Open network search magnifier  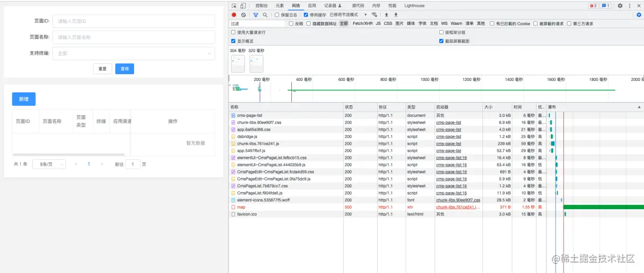click(x=265, y=15)
